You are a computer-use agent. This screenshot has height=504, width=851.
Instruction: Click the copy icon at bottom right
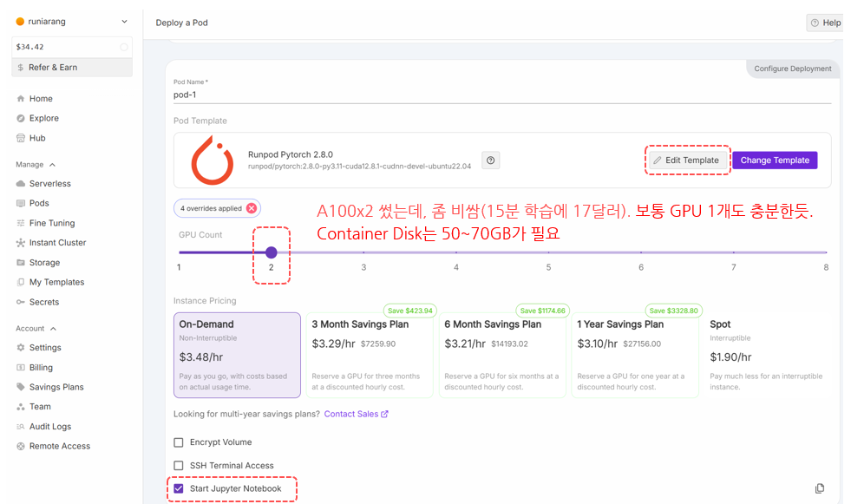820,488
